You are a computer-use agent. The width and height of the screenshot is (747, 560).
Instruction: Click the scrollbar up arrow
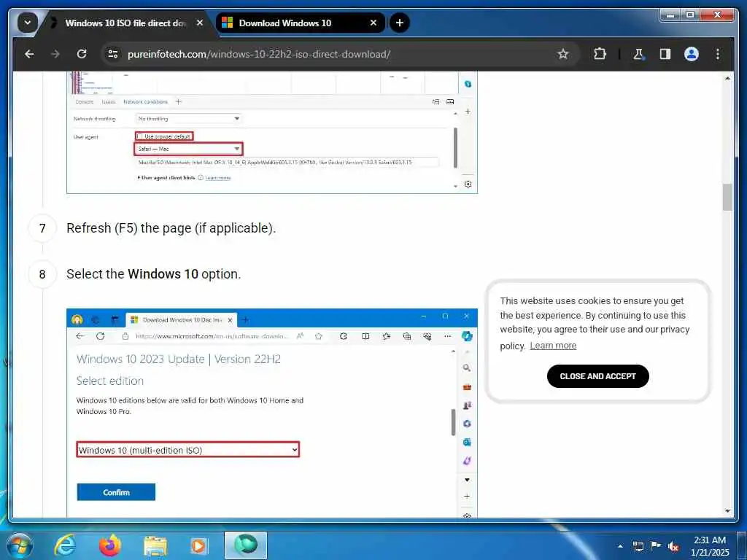point(727,78)
